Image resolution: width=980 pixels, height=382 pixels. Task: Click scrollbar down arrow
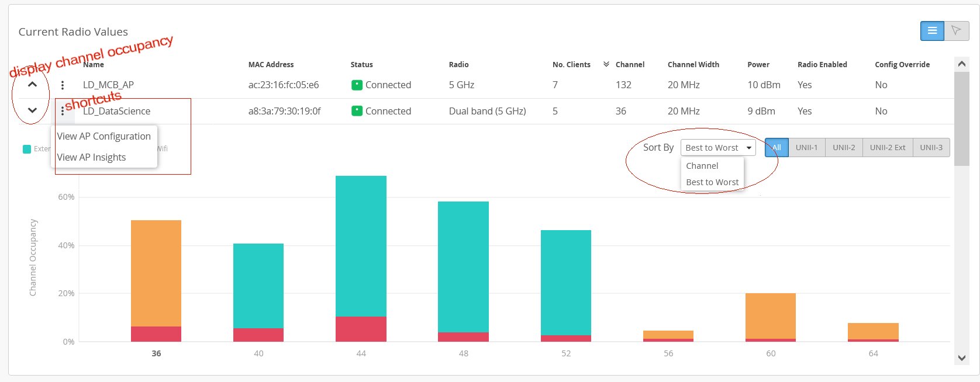click(961, 358)
